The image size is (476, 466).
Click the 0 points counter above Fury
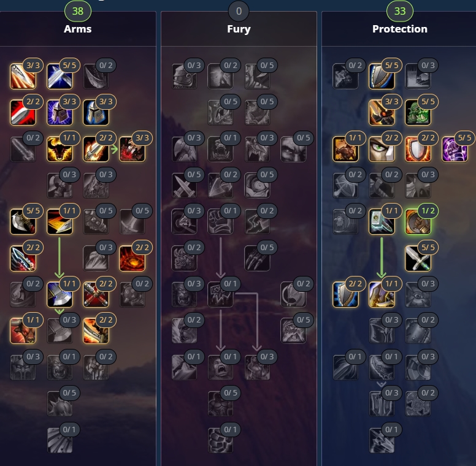click(239, 11)
